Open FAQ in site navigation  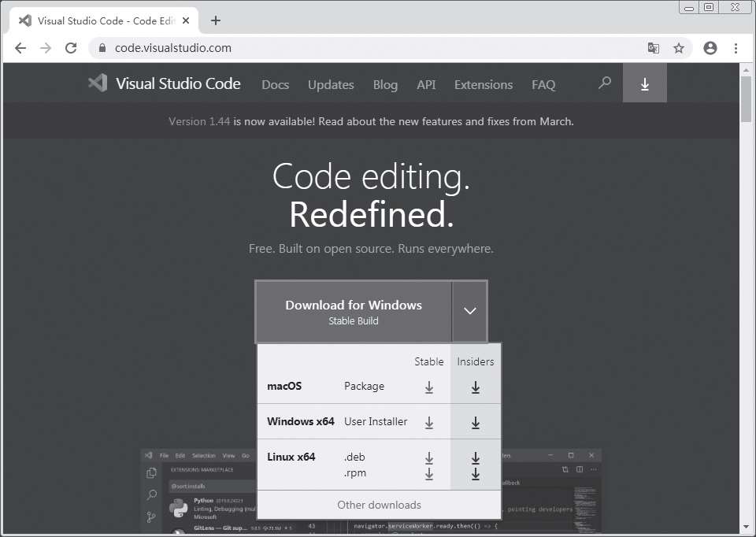543,85
